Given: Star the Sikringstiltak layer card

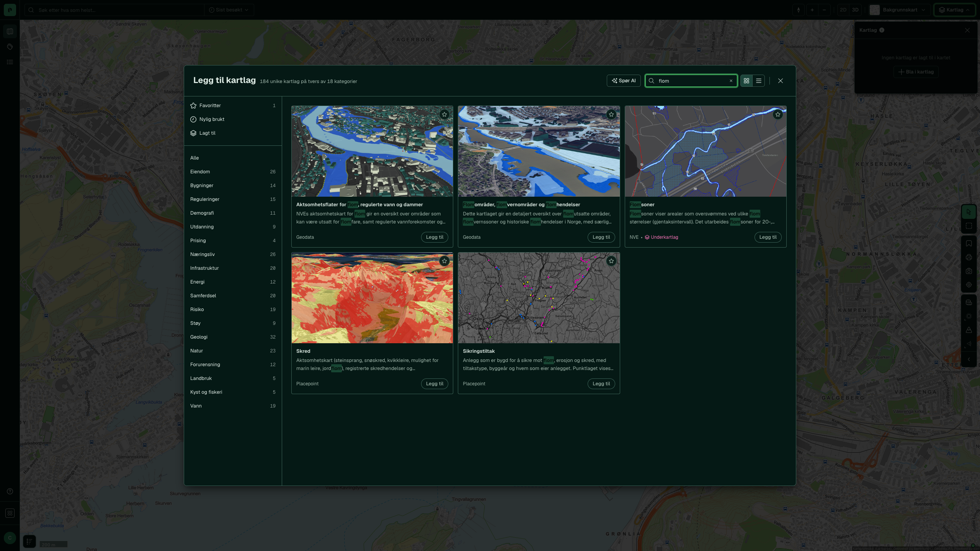Looking at the screenshot, I should (611, 261).
